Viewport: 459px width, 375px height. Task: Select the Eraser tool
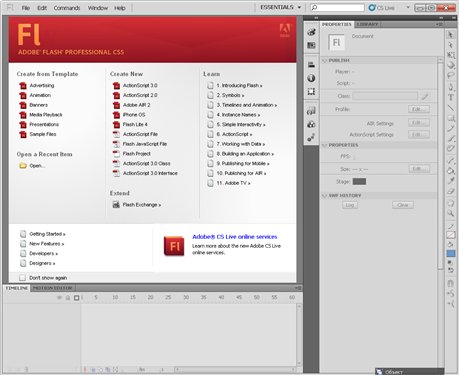coord(451,191)
